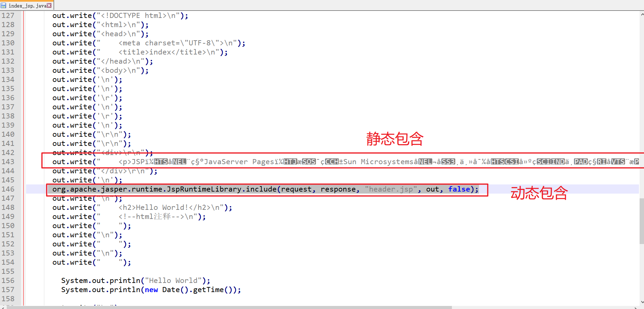Click line number 140 in the margin

[x=8, y=134]
